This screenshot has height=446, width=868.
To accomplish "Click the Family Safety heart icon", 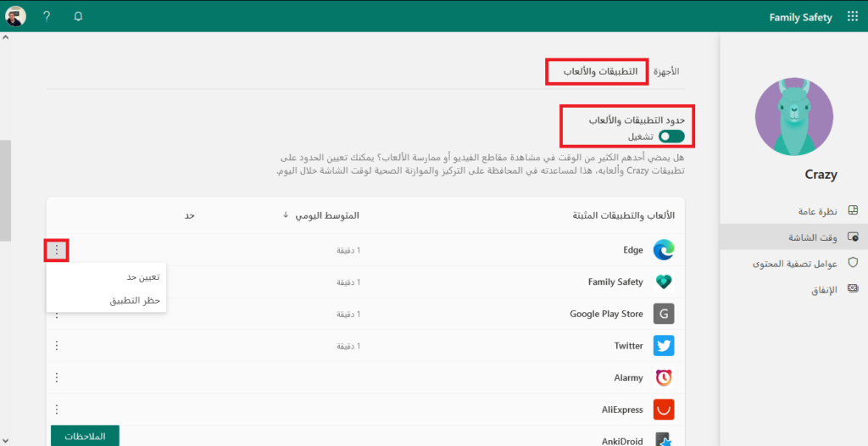I will click(664, 282).
